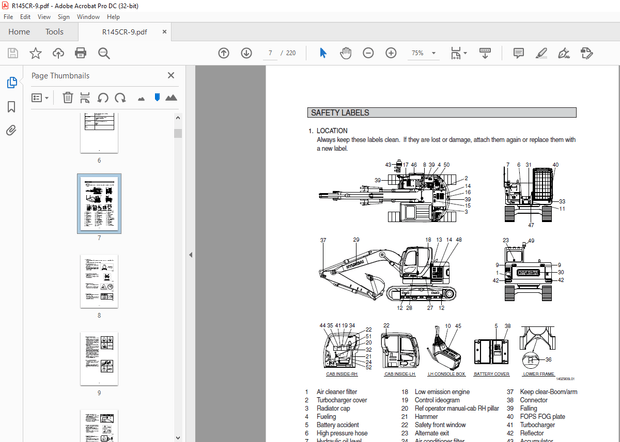Click the thumbnails scrollbar handle
Viewport: 620px width, 442px height.
[x=178, y=133]
